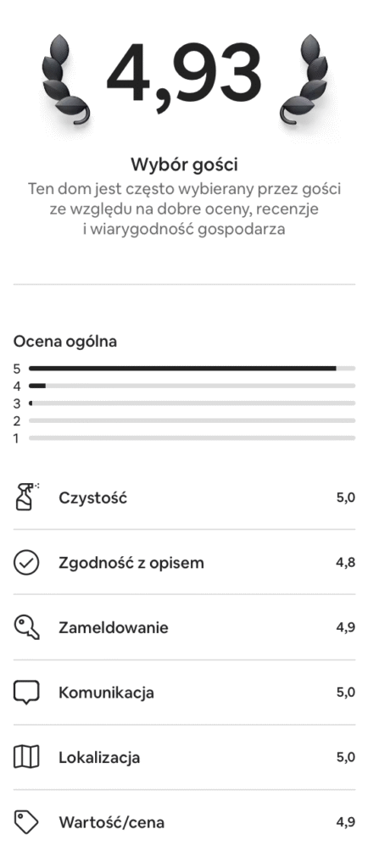Screen dimensions: 379x868
Task: Click the folded map Lokalizacja icon
Action: (26, 757)
